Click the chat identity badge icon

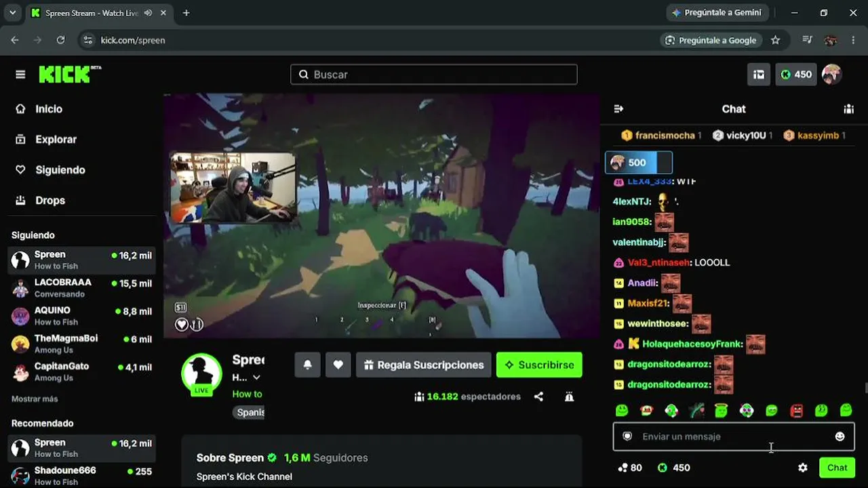[627, 436]
